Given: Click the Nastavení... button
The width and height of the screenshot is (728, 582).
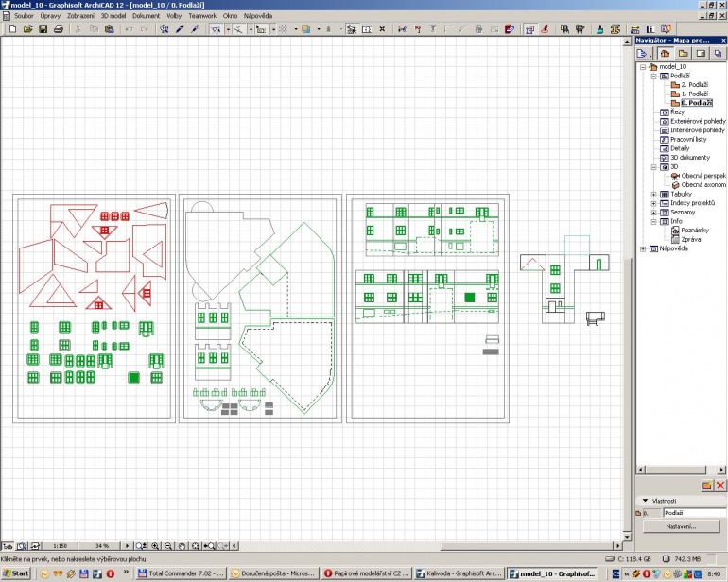Looking at the screenshot, I should coord(681,526).
